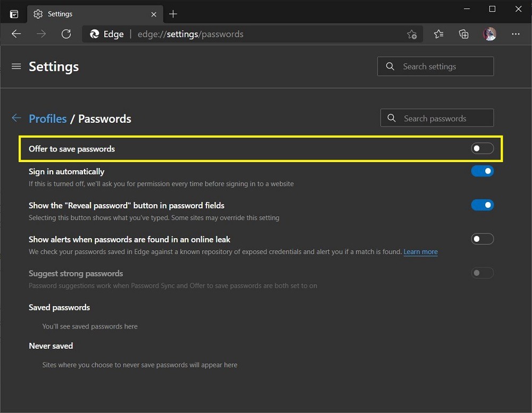Viewport: 532px width, 413px height.
Task: Disable Sign in automatically
Action: click(x=482, y=171)
